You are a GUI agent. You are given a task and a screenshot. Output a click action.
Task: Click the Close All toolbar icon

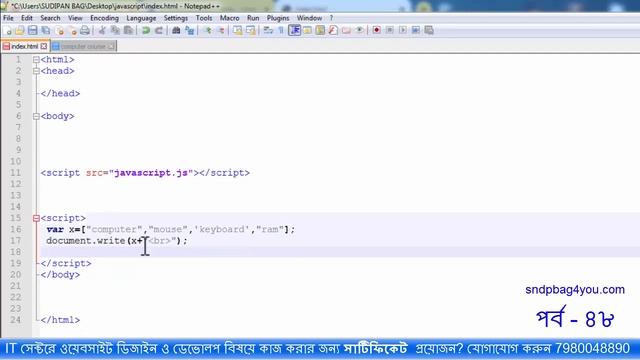(x=72, y=30)
